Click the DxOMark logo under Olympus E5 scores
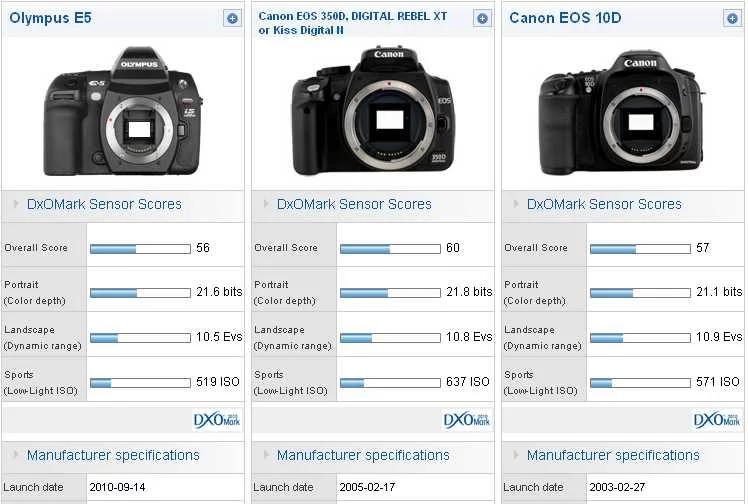Image resolution: width=748 pixels, height=504 pixels. (217, 420)
